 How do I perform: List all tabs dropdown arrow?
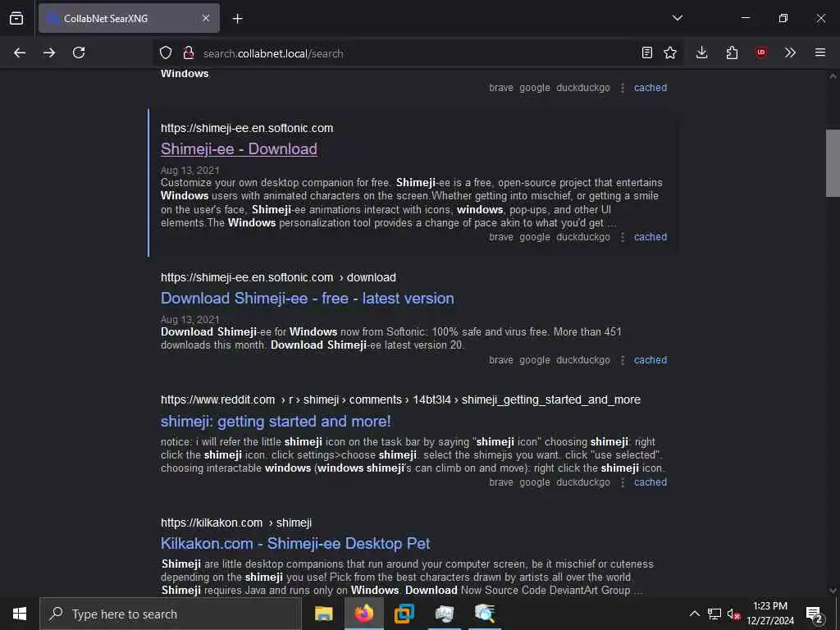678,18
